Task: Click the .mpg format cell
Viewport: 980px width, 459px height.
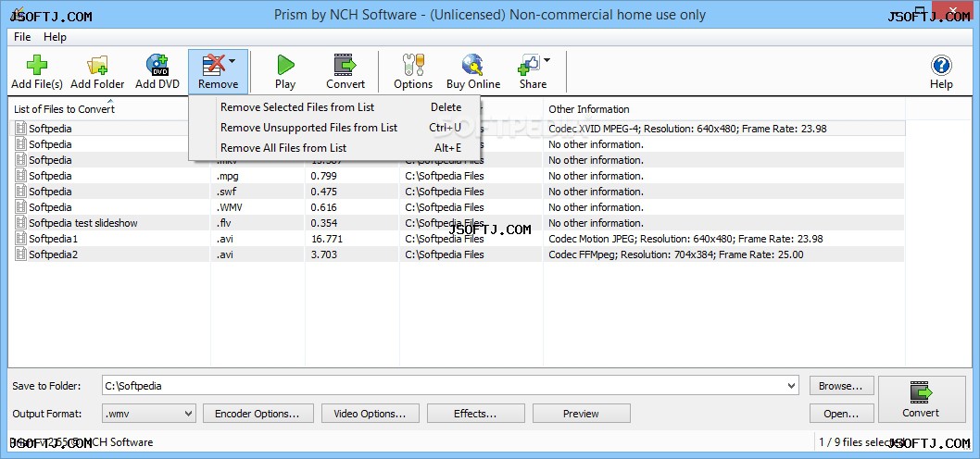Action: [228, 176]
